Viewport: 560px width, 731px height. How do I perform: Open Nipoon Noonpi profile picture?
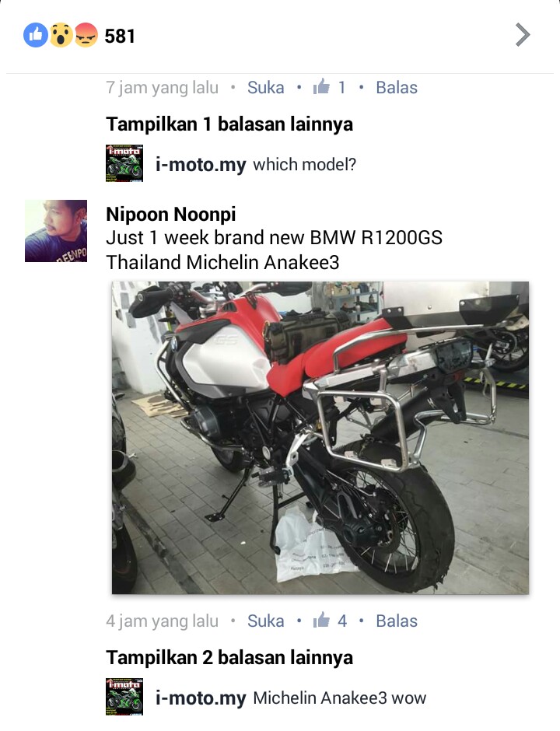tap(56, 231)
